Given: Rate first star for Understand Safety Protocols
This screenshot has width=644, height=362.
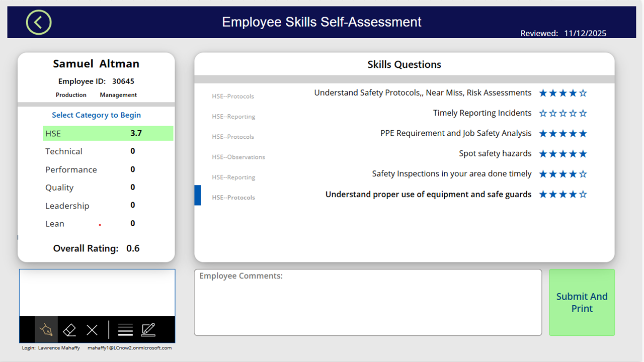Looking at the screenshot, I should click(543, 93).
